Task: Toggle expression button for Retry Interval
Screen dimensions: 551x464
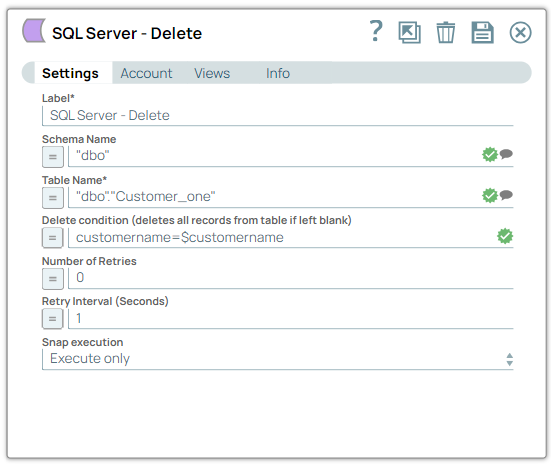Action: 53,319
